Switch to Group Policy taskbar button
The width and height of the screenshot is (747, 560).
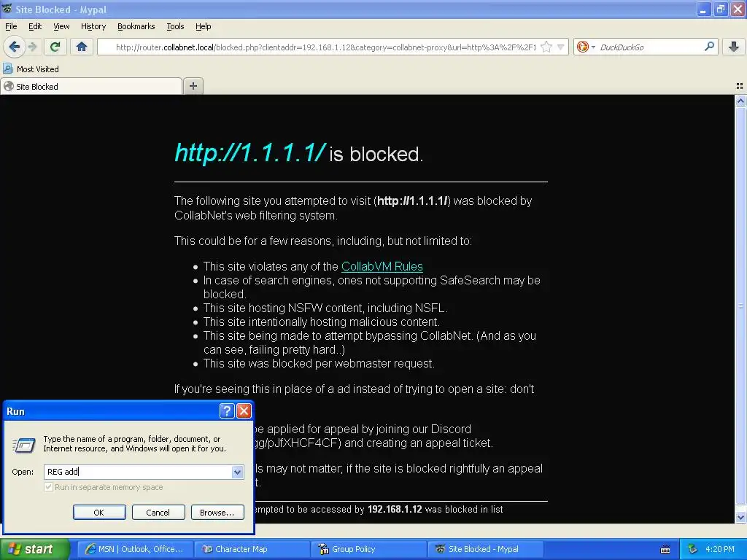tap(369, 549)
